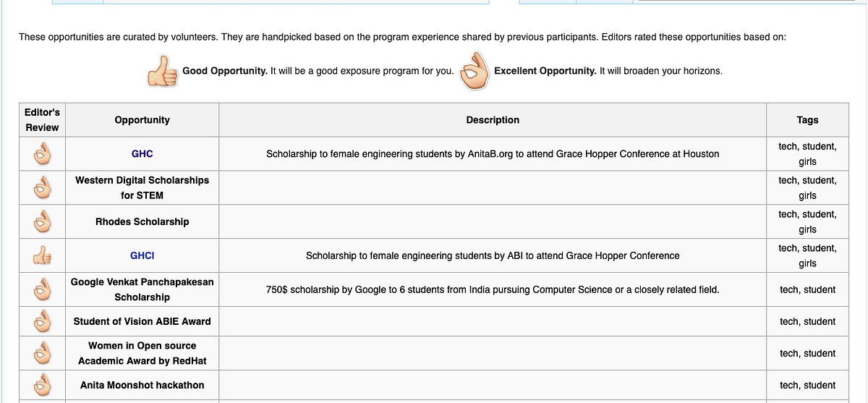Click the Student of Vision ABIE review icon
The height and width of the screenshot is (403, 868).
tap(43, 321)
